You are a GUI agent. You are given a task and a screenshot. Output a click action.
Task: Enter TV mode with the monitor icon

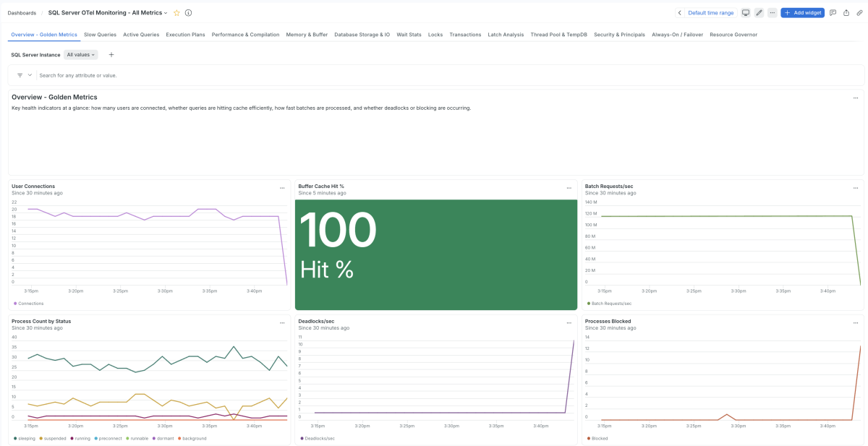[x=746, y=13]
